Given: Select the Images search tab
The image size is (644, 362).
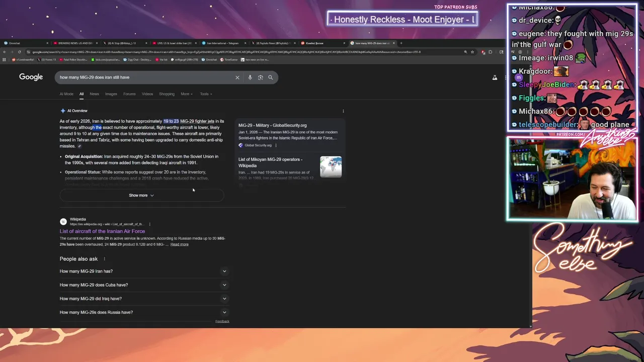Looking at the screenshot, I should pyautogui.click(x=111, y=94).
